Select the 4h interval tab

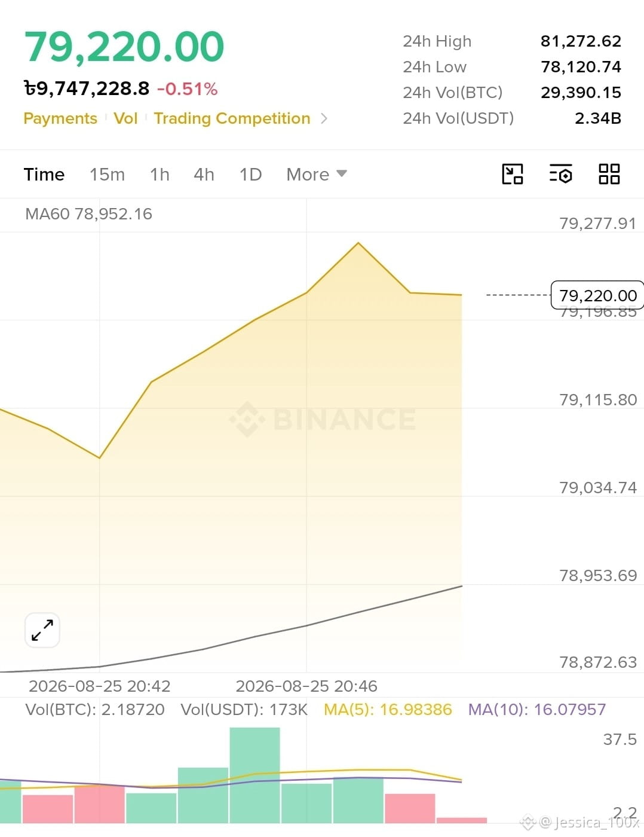pyautogui.click(x=204, y=174)
